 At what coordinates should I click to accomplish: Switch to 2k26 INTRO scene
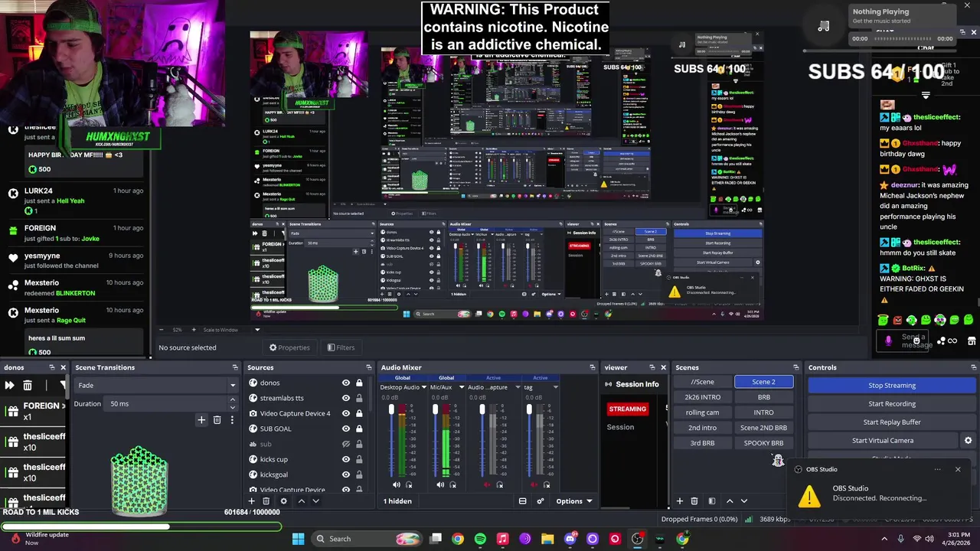point(702,397)
